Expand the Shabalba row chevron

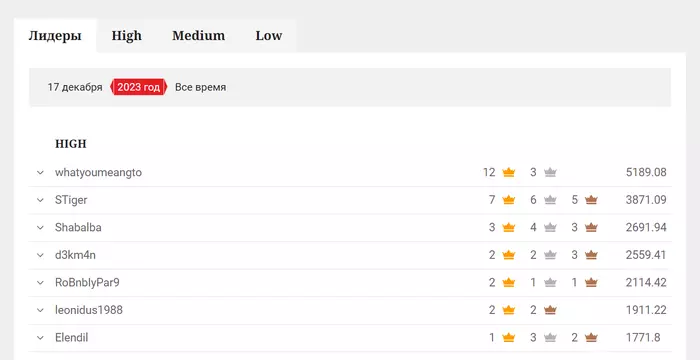click(40, 228)
